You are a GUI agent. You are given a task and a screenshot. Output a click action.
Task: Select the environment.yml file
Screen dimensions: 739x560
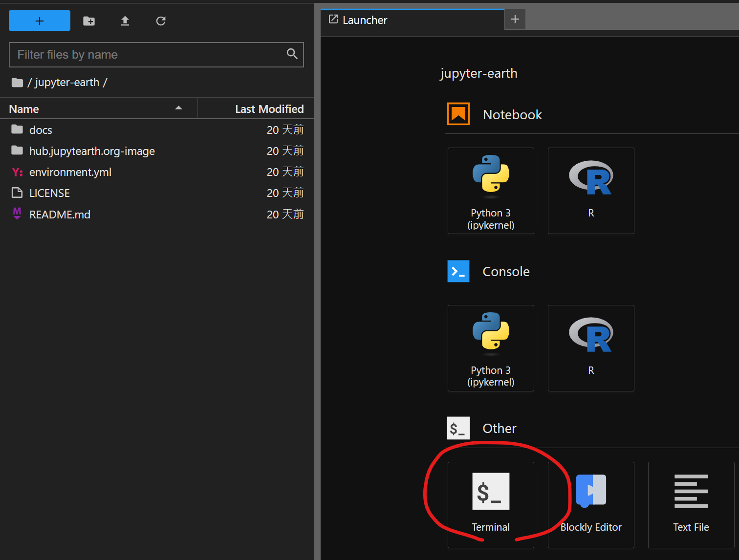click(x=70, y=172)
